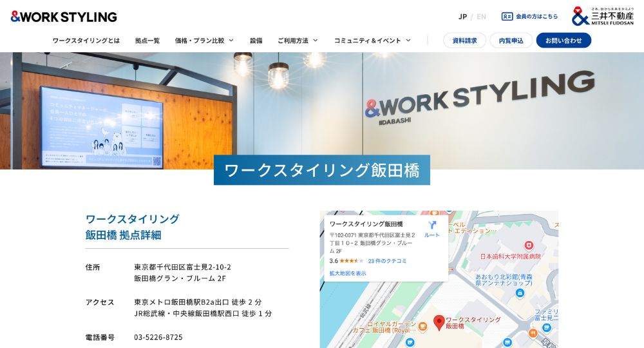Viewport: 644px width, 348px height.
Task: Click 拡大地図を表示 link
Action: pos(348,273)
